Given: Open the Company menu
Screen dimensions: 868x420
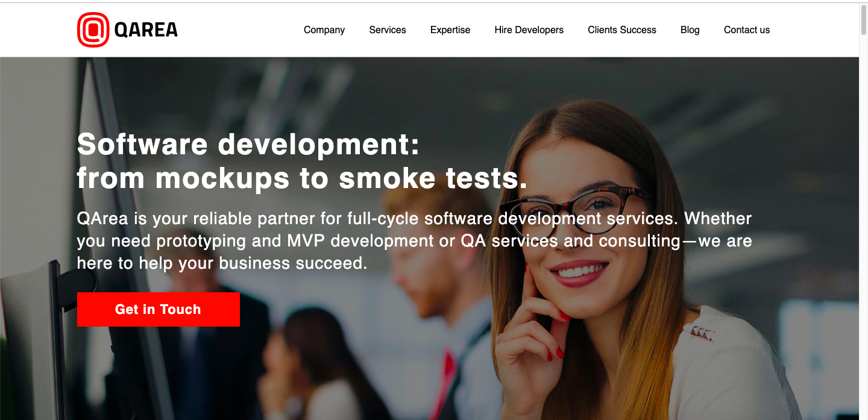Looking at the screenshot, I should (324, 30).
